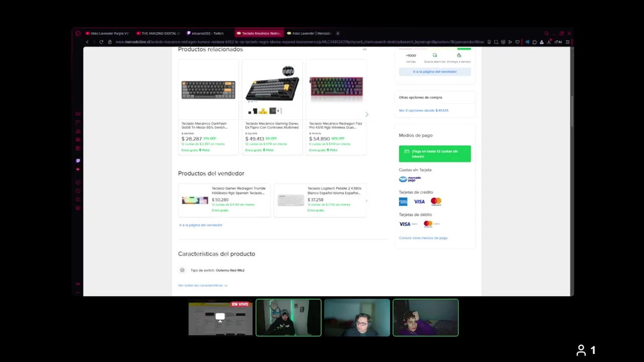644x362 pixels.
Task: Click the $28.287 price text
Action: point(191,139)
